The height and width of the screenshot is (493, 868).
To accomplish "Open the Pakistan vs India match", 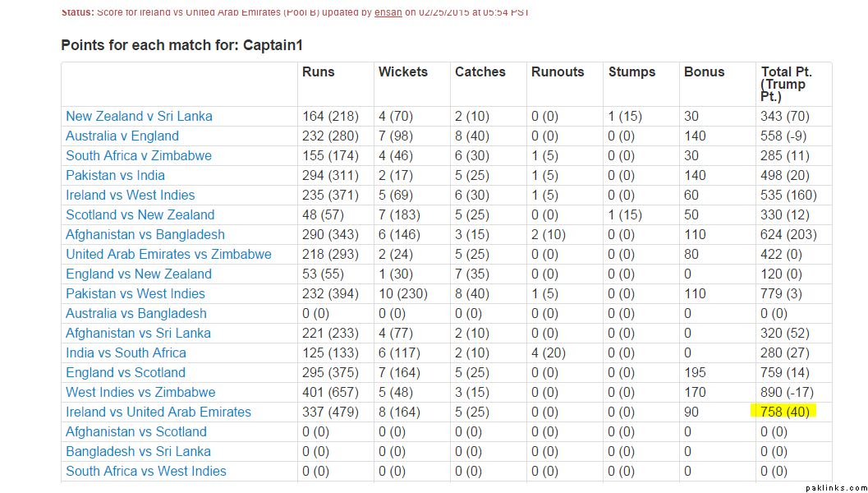I will (x=115, y=176).
